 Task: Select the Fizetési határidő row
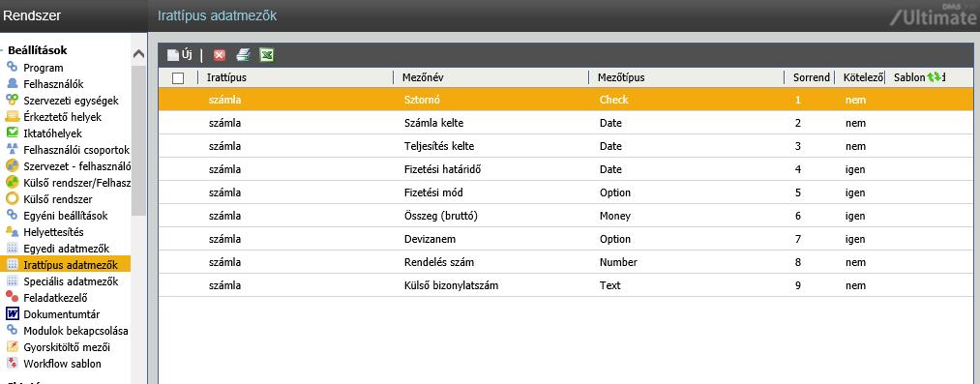566,169
